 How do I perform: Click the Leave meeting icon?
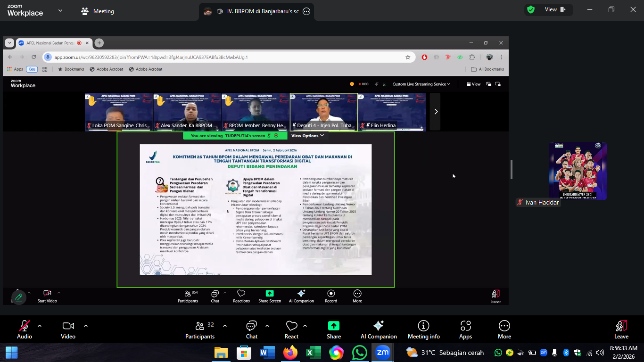[x=621, y=329]
